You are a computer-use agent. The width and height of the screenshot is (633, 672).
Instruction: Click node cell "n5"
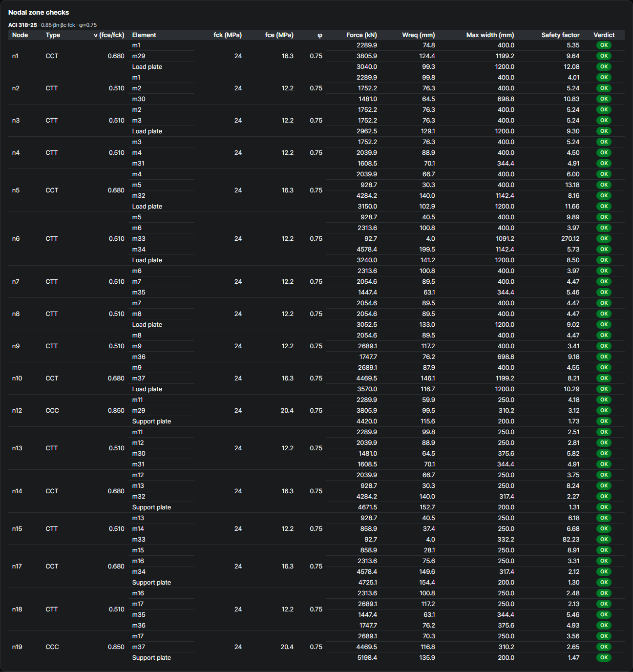pos(16,190)
